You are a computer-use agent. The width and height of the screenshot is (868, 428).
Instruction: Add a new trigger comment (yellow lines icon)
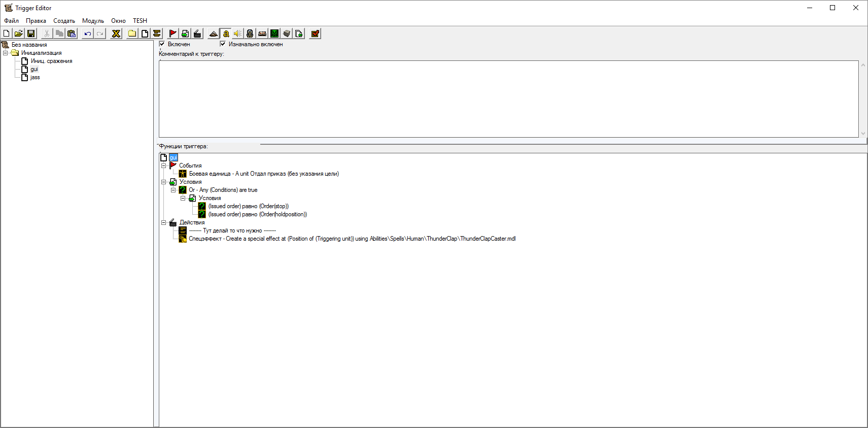tap(157, 34)
